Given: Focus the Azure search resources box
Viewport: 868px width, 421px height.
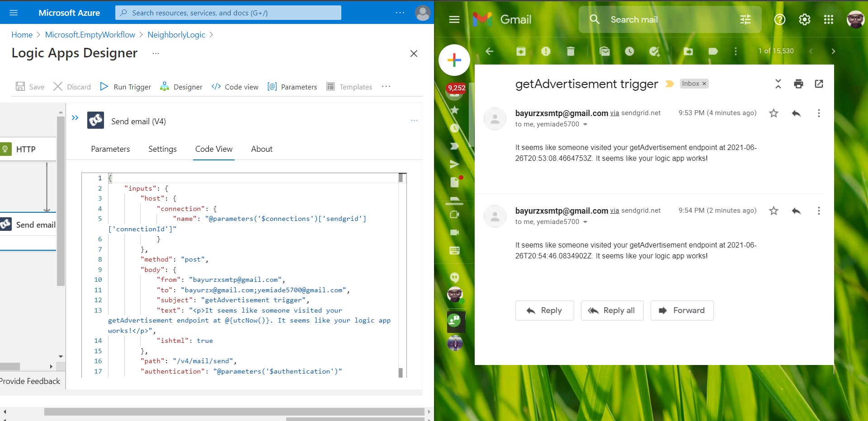Looking at the screenshot, I should [x=228, y=13].
